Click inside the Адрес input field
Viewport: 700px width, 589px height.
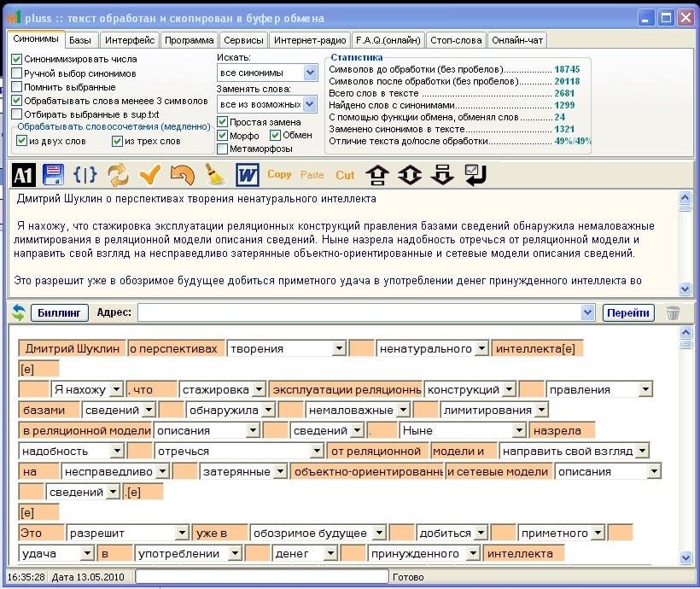click(359, 313)
